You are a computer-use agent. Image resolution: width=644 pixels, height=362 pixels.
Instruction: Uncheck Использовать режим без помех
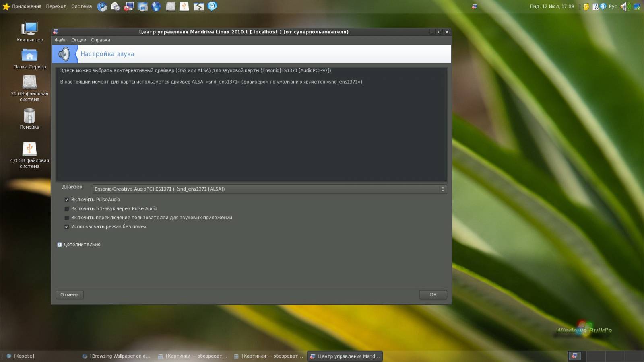67,227
